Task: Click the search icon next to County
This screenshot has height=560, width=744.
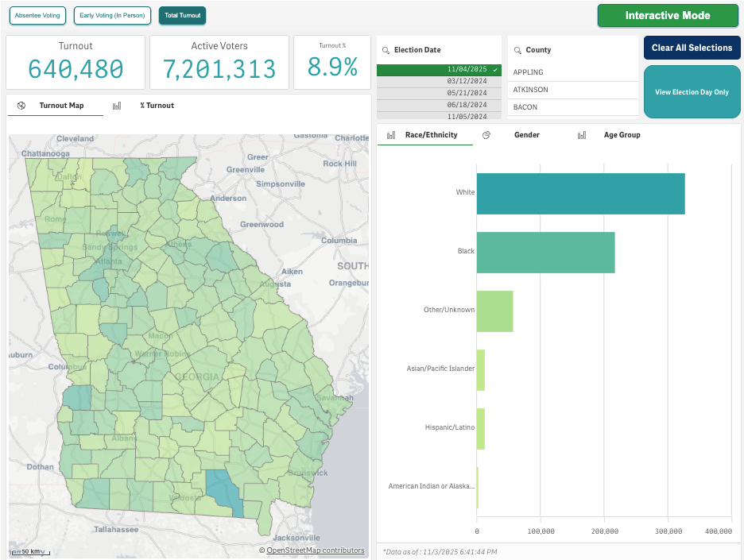Action: pos(517,50)
